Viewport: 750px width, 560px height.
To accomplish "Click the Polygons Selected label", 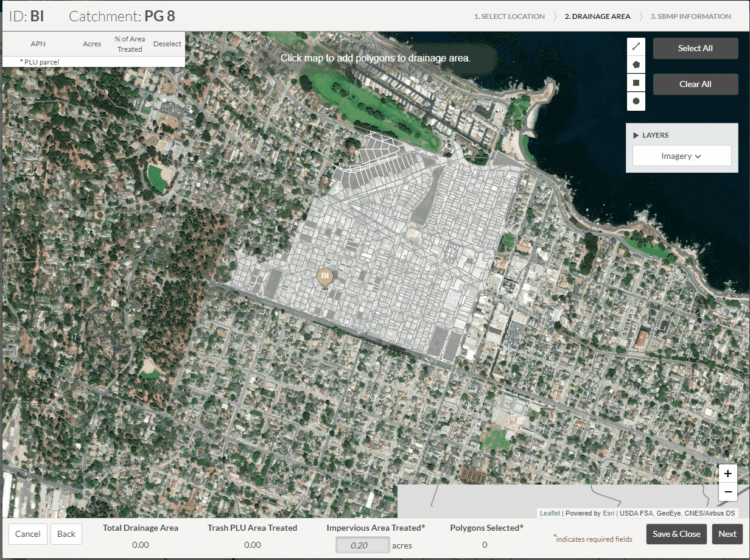I will point(486,528).
